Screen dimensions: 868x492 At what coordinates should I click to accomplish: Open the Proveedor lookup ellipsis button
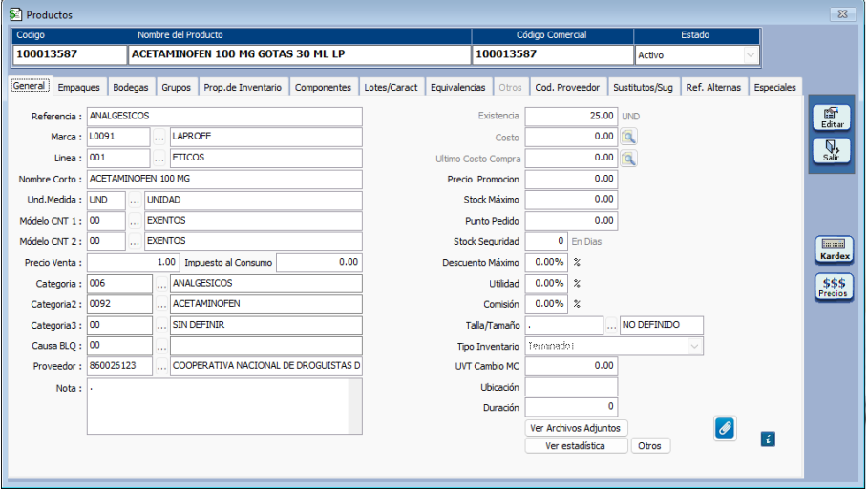[161, 366]
